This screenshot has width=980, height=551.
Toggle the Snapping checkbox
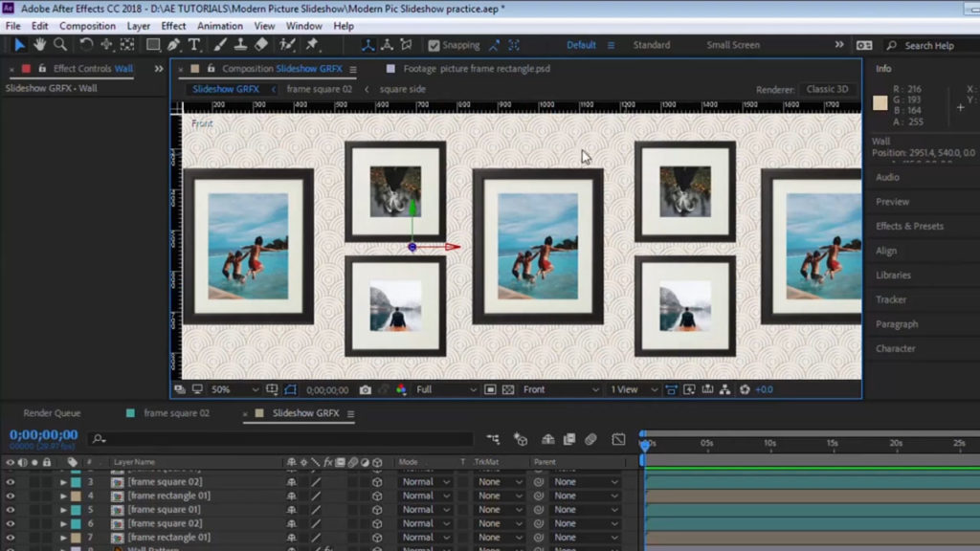pyautogui.click(x=434, y=45)
